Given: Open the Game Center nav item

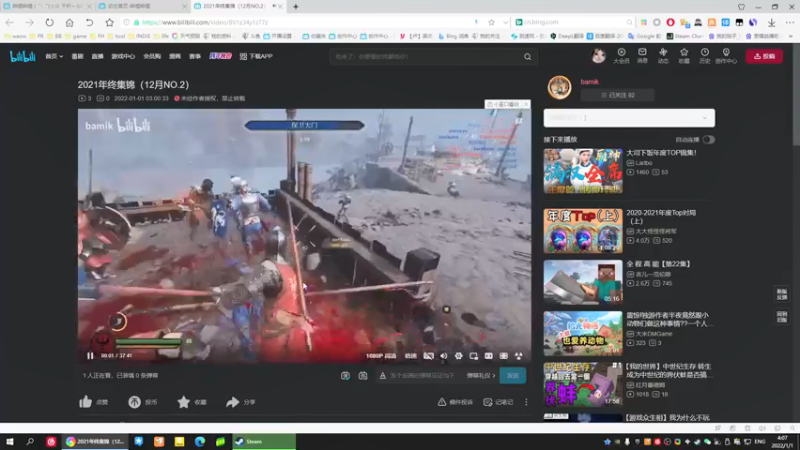Looking at the screenshot, I should point(123,56).
